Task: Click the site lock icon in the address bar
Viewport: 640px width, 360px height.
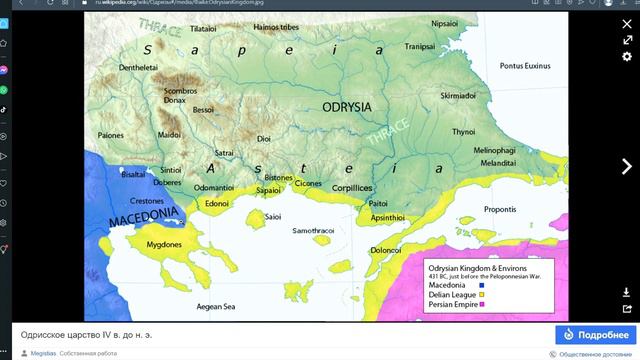Action: (84, 2)
